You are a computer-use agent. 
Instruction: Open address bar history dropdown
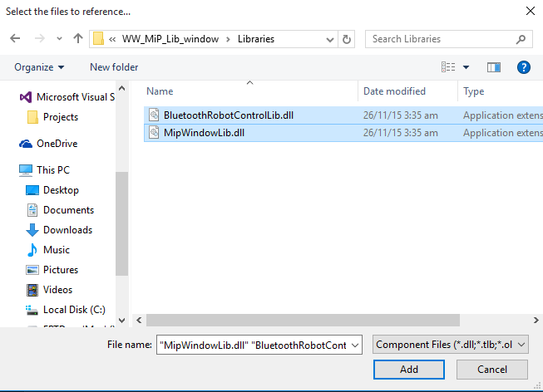tap(330, 39)
